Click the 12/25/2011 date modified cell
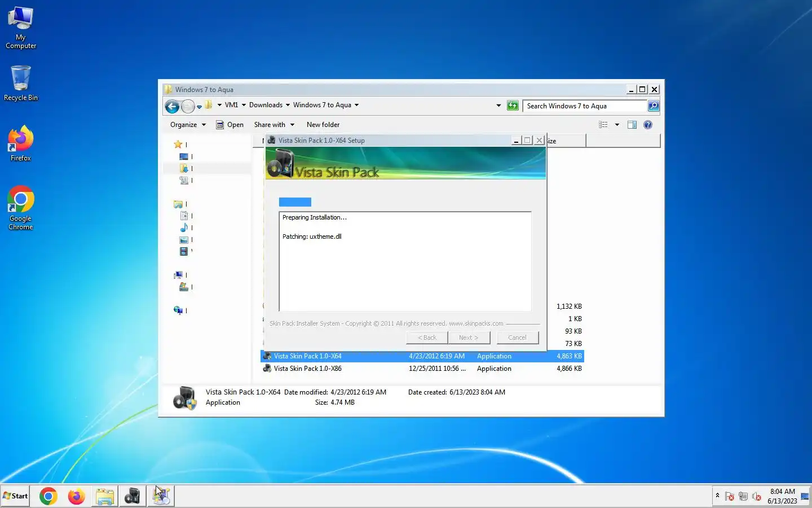The image size is (812, 508). [x=437, y=369]
